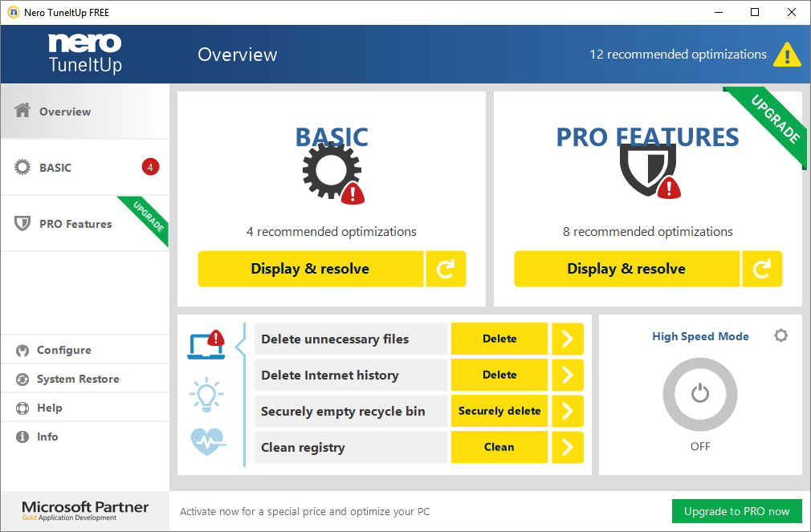Click '8 recommended optimizations' text
The width and height of the screenshot is (811, 532).
(x=647, y=232)
